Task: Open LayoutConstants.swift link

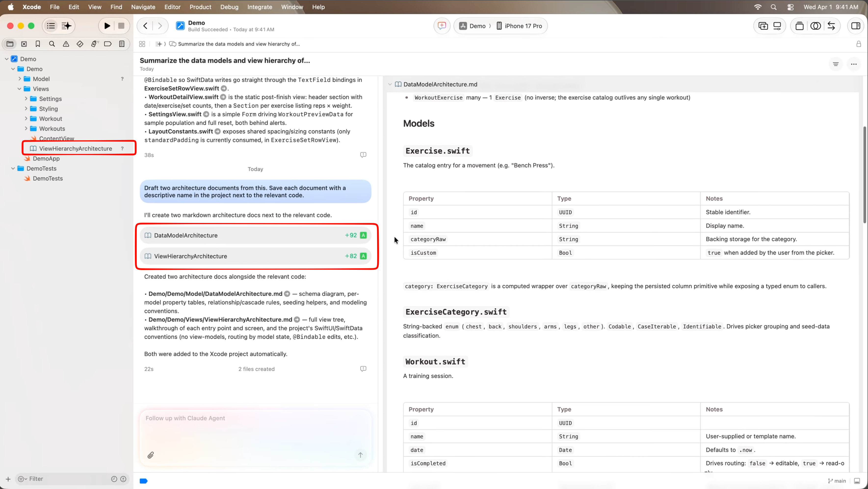Action: pyautogui.click(x=181, y=131)
